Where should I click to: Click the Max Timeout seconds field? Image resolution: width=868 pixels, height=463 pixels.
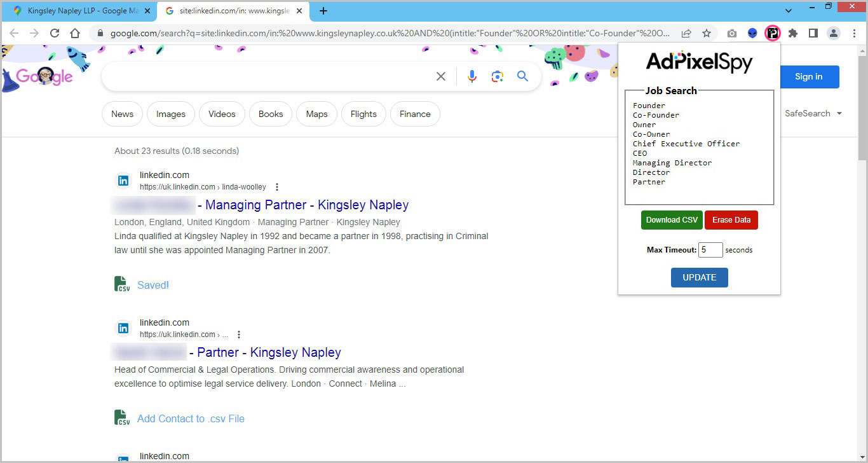point(710,250)
